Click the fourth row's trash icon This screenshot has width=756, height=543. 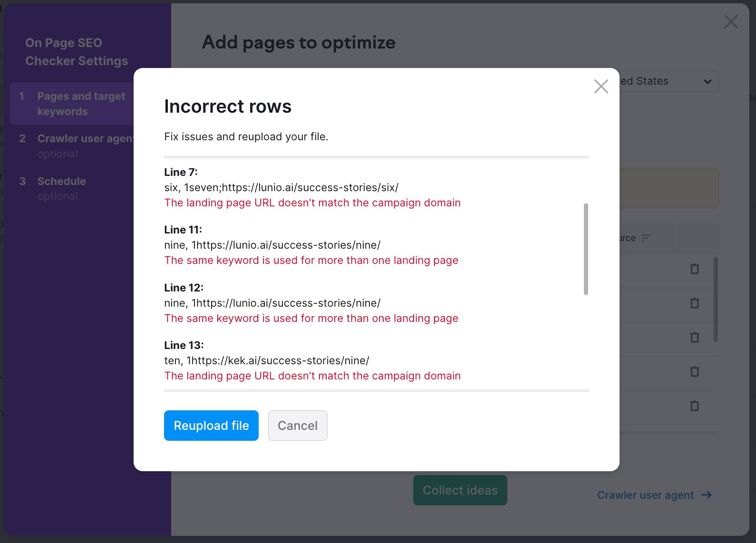pos(694,372)
